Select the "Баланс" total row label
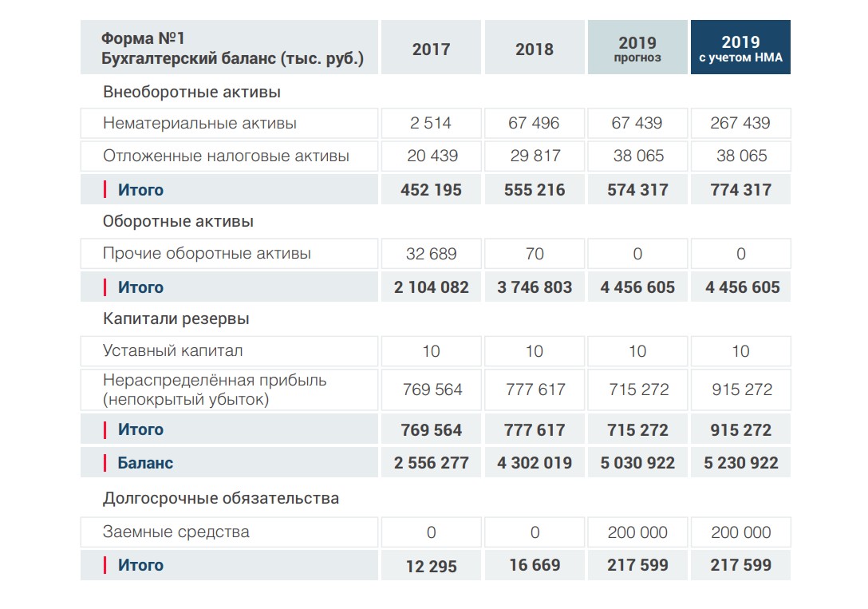This screenshot has height=609, width=868. point(145,463)
